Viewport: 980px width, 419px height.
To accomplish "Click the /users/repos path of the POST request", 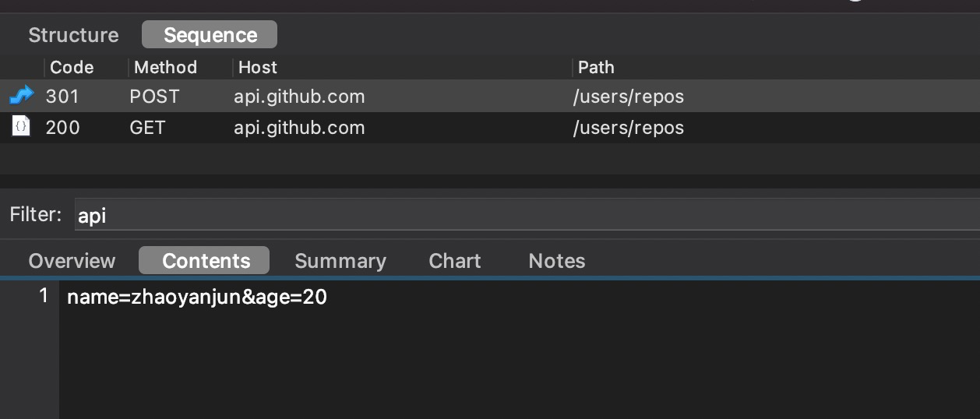I will [629, 97].
